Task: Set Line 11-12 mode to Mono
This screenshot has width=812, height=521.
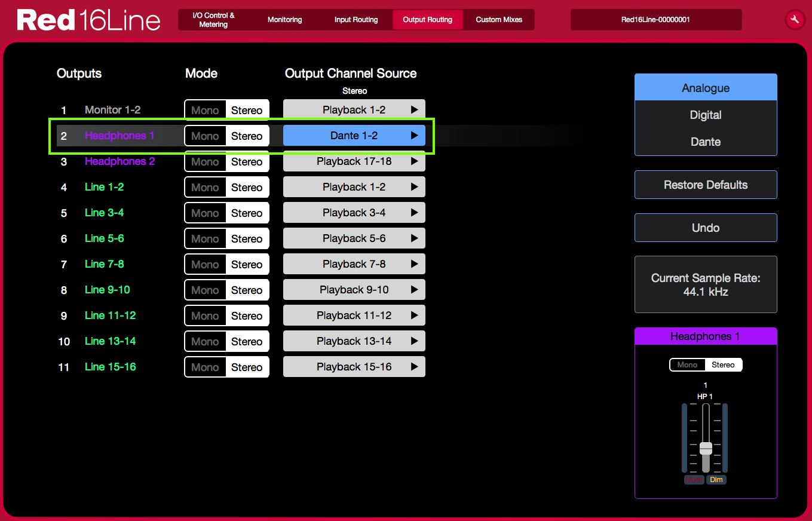Action: coord(205,316)
